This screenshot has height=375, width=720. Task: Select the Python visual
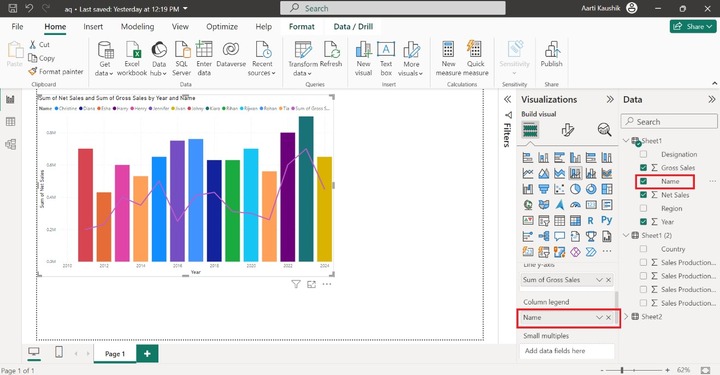(607, 220)
